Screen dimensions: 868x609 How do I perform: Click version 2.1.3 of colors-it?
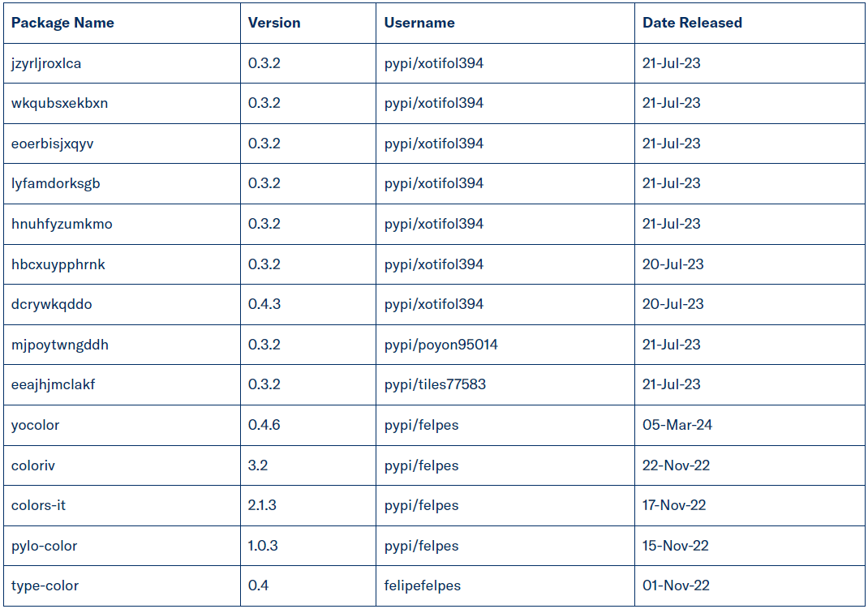pos(262,505)
